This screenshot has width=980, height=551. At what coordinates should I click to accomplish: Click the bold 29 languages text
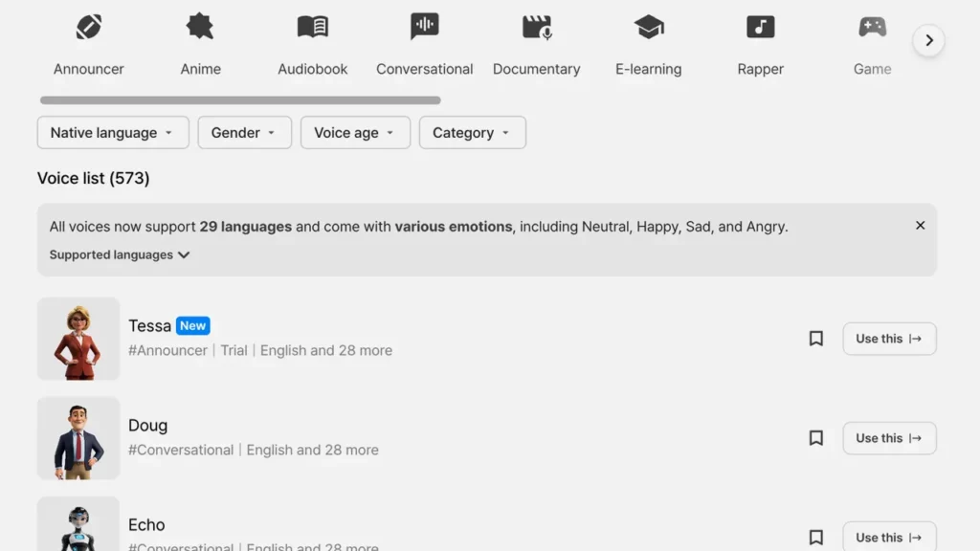[x=246, y=227]
